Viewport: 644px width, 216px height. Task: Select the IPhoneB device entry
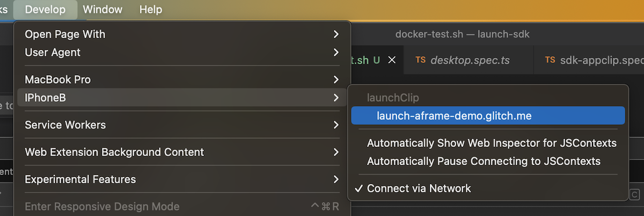tap(182, 98)
